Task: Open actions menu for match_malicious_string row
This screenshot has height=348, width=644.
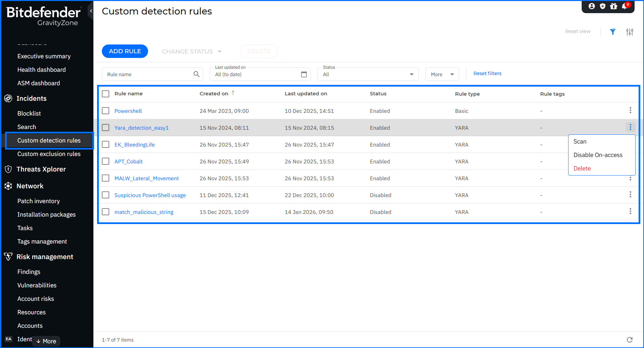Action: tap(630, 212)
